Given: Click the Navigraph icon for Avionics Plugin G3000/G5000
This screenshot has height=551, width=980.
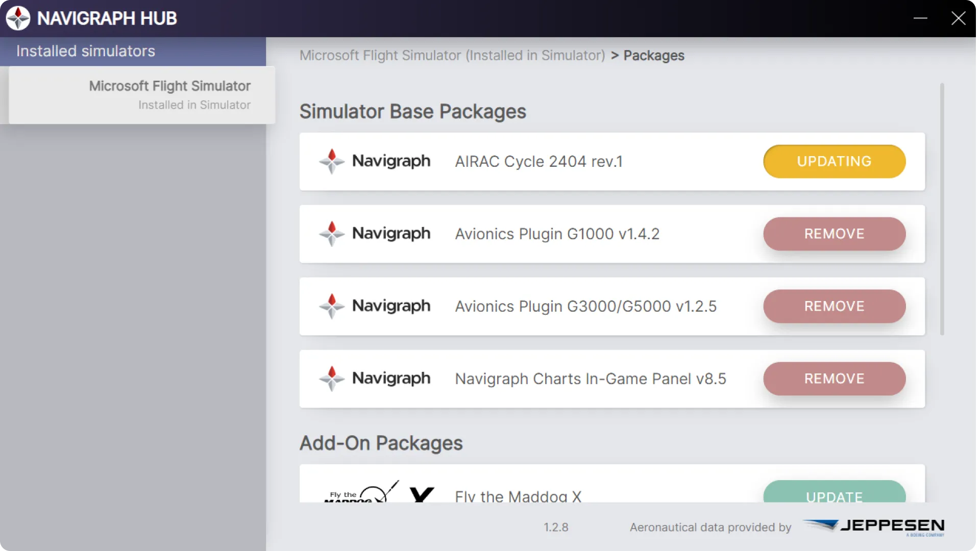Looking at the screenshot, I should [332, 306].
